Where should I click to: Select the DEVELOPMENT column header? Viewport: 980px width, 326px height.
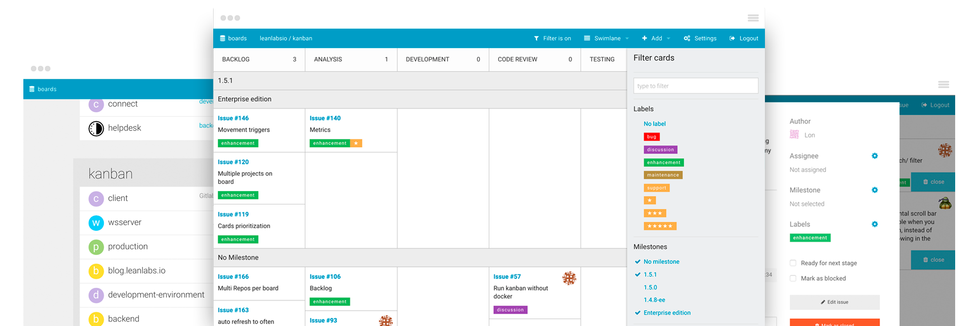[443, 60]
